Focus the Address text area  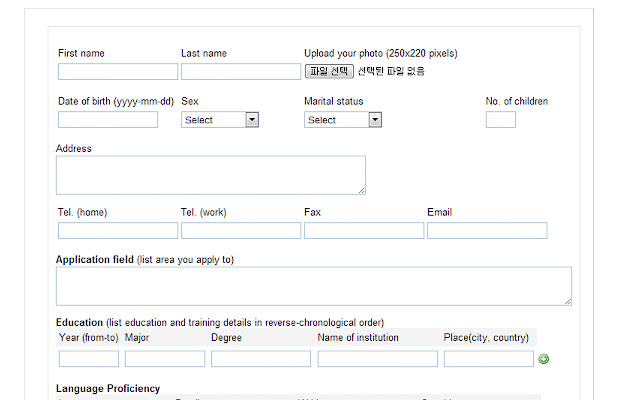[x=210, y=175]
